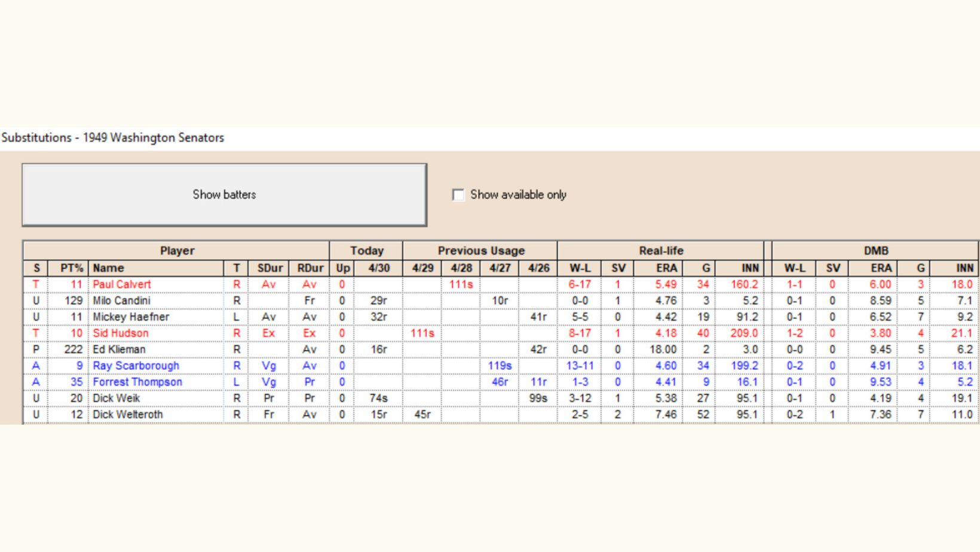Click Sid Hudson's real-life innings 209.0
Image resolution: width=980 pixels, height=552 pixels.
click(744, 333)
